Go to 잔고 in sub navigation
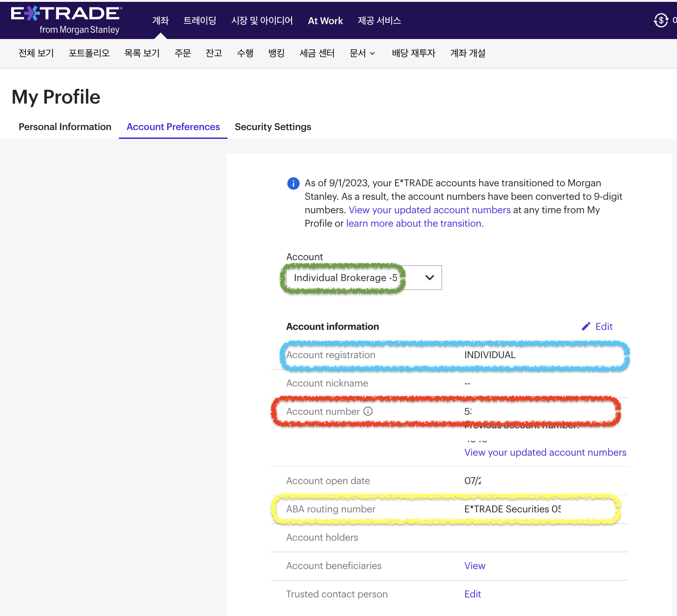The image size is (677, 616). pos(214,53)
